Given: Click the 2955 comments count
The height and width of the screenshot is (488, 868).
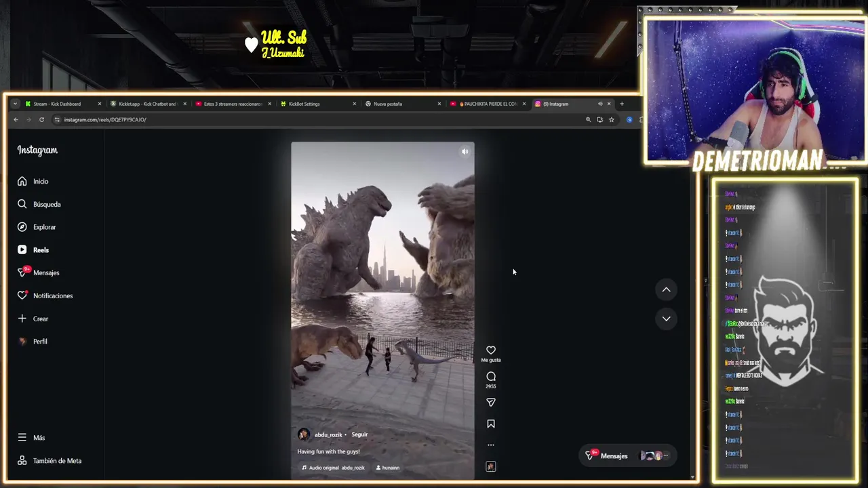Looking at the screenshot, I should [491, 386].
